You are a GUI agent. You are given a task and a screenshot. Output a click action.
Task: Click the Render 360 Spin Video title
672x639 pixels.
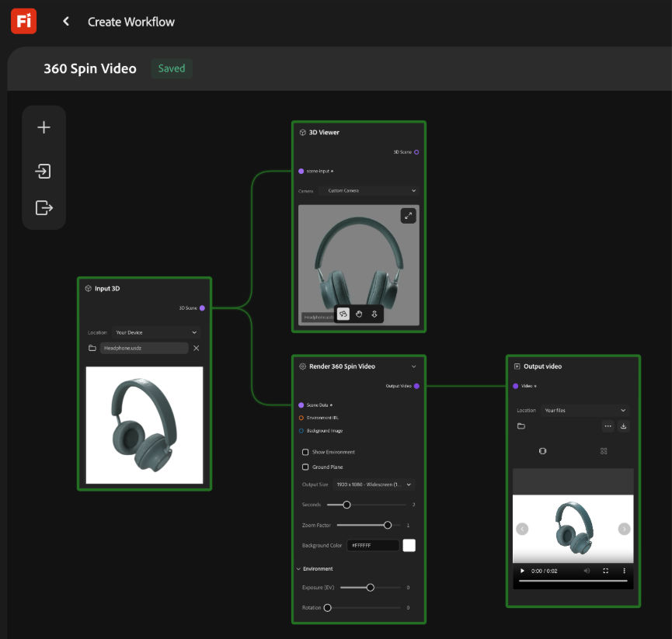(x=342, y=366)
